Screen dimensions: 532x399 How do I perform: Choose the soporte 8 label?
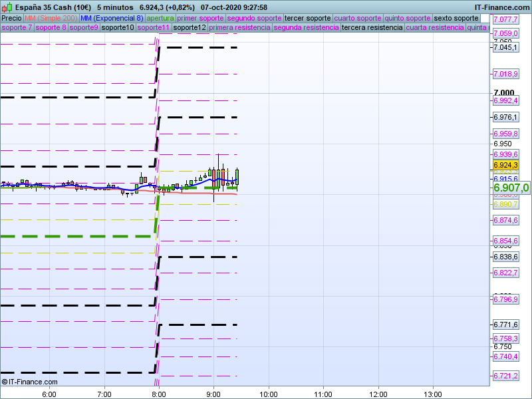coord(51,27)
